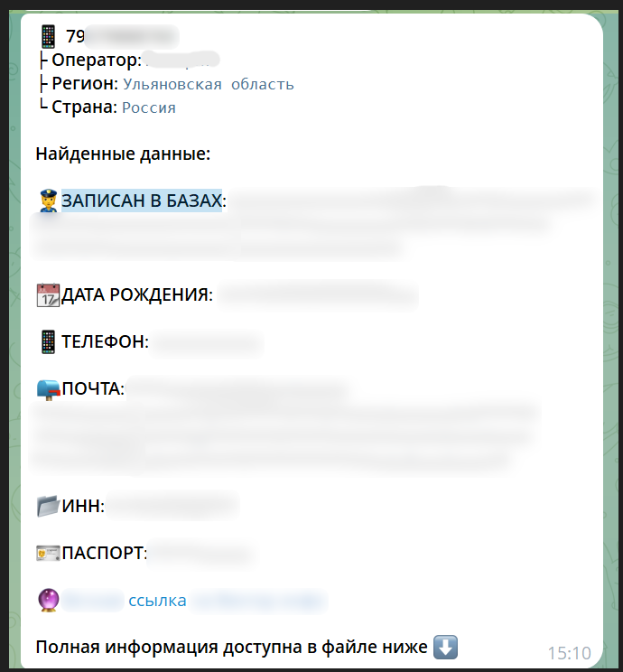Click the blurred link right of ссылка
This screenshot has width=623, height=672.
tap(259, 601)
